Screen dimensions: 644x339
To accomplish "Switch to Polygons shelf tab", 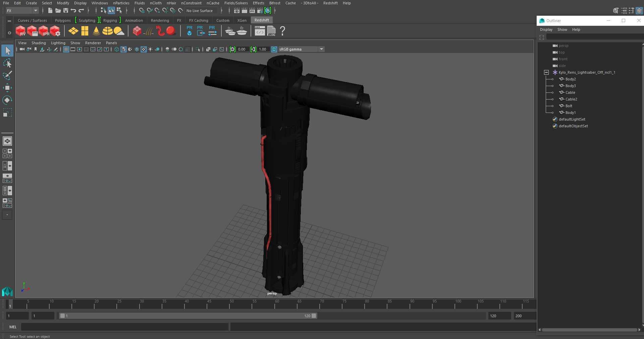I will pos(63,20).
